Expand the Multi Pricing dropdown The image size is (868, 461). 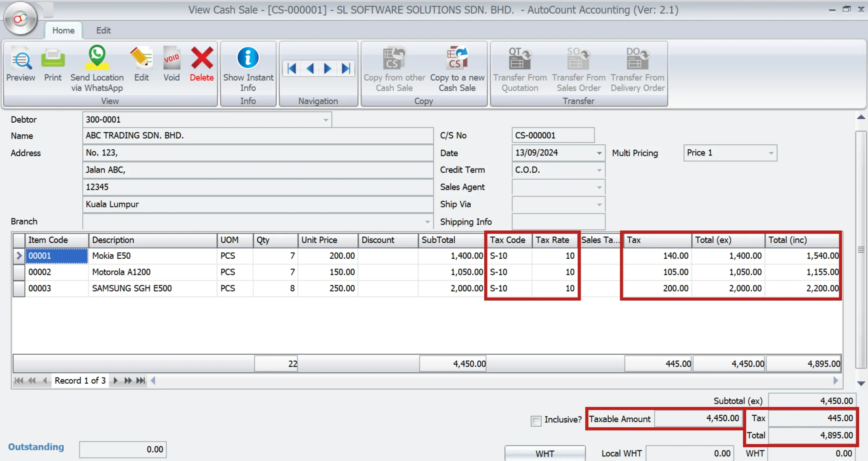click(771, 153)
